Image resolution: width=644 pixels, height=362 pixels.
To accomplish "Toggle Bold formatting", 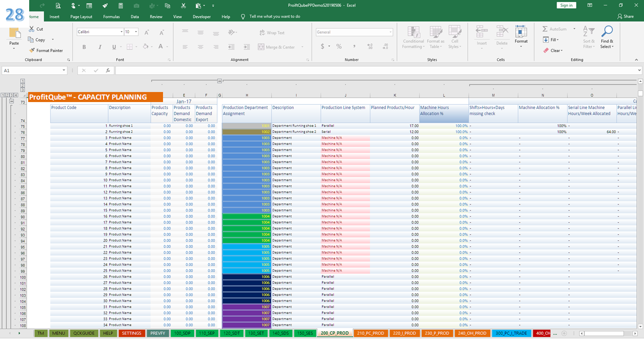I will pyautogui.click(x=85, y=47).
